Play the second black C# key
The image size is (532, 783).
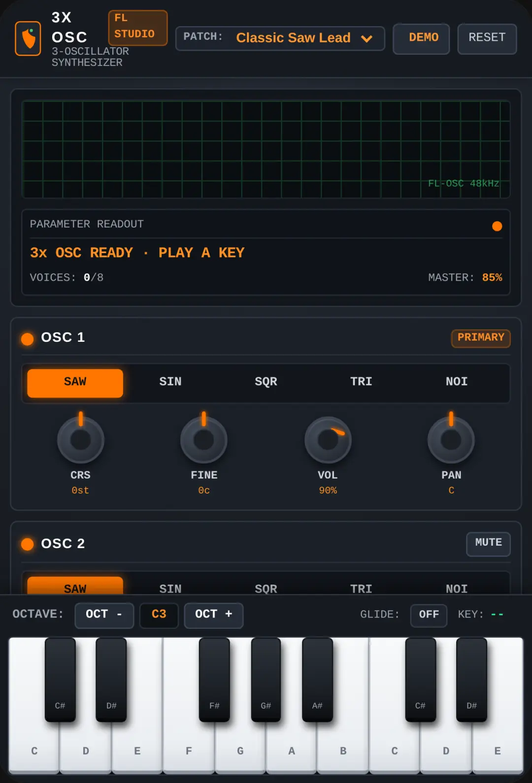tap(420, 680)
